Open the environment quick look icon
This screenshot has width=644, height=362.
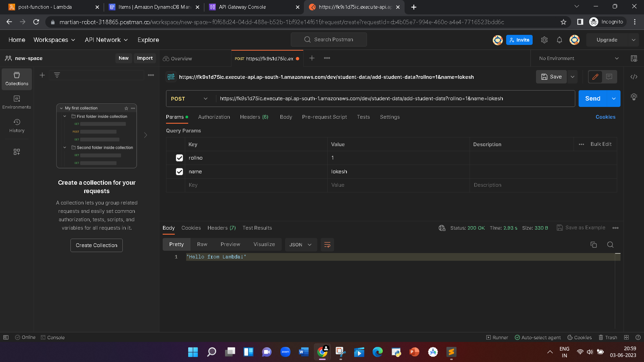(634, 58)
